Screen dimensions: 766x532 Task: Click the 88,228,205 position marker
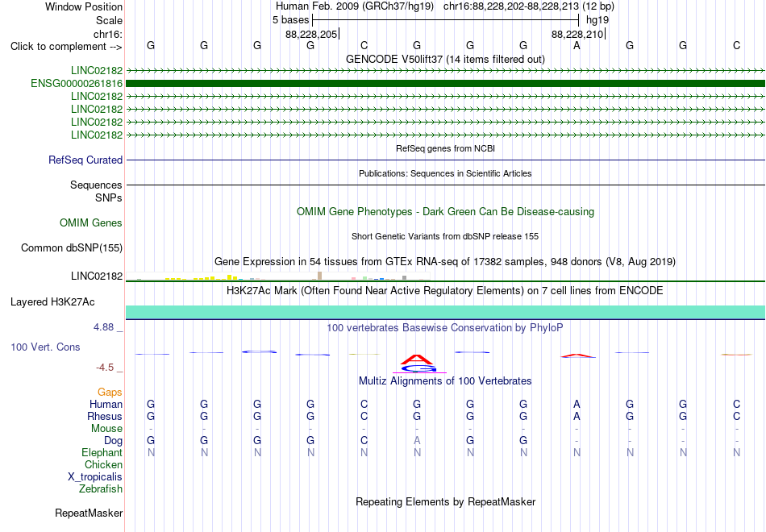click(312, 35)
